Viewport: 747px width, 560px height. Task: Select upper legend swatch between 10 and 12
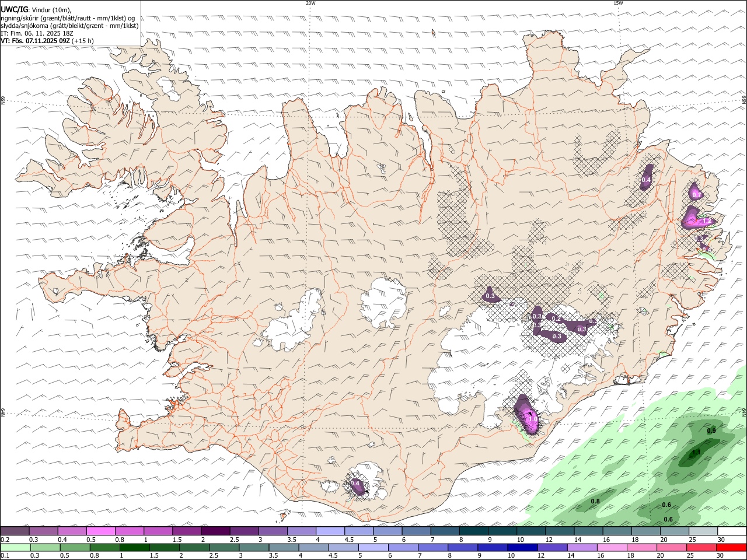[x=532, y=531]
